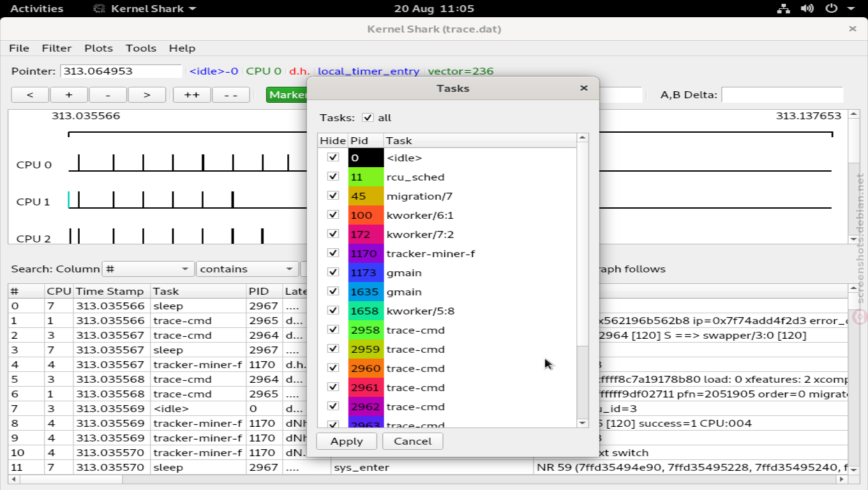Screen dimensions: 868x490
Task: Open the Plots menu
Action: tap(98, 48)
